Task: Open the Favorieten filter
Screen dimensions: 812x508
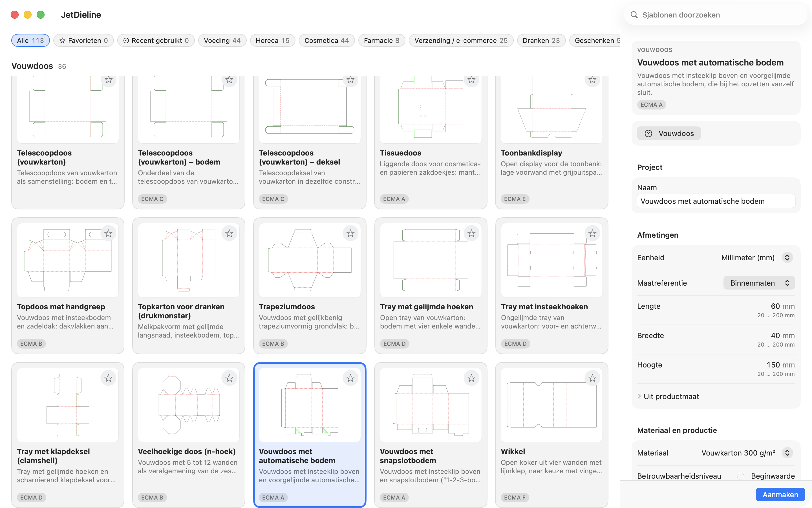Action: [83, 40]
